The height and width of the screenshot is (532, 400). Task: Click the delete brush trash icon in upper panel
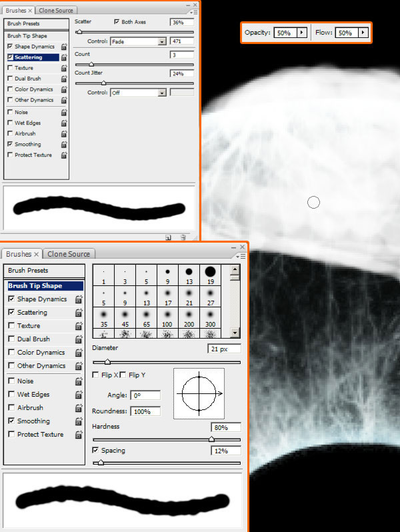coord(183,237)
